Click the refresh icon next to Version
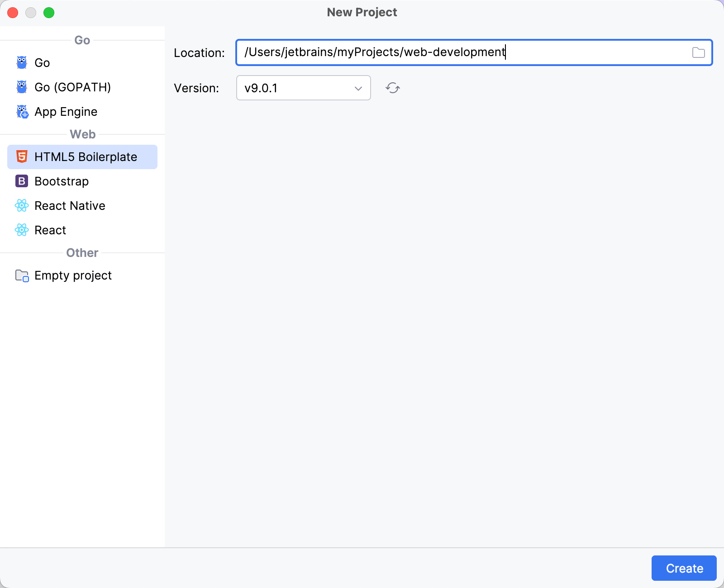 click(x=392, y=88)
